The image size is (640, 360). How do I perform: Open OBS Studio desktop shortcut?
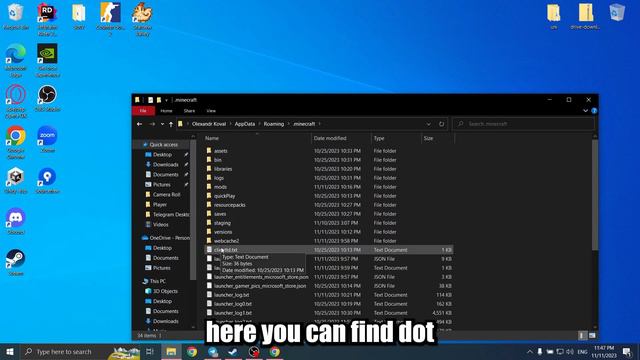47,98
